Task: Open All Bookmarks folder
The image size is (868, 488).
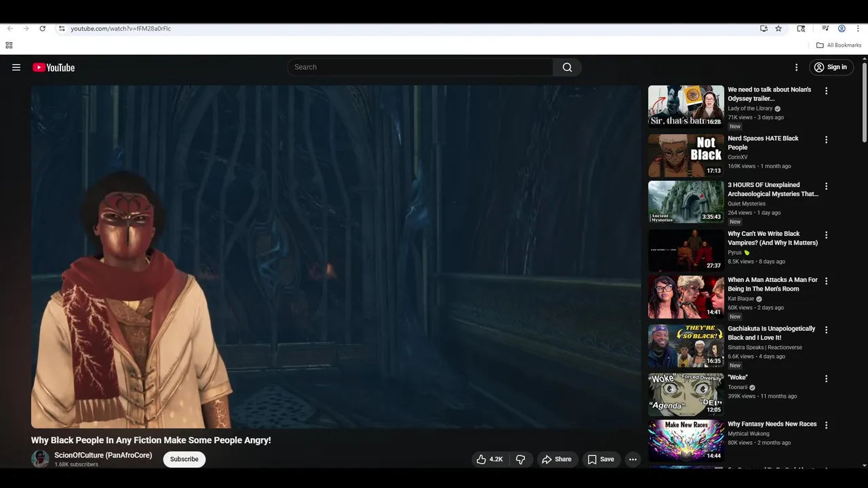Action: coord(839,45)
